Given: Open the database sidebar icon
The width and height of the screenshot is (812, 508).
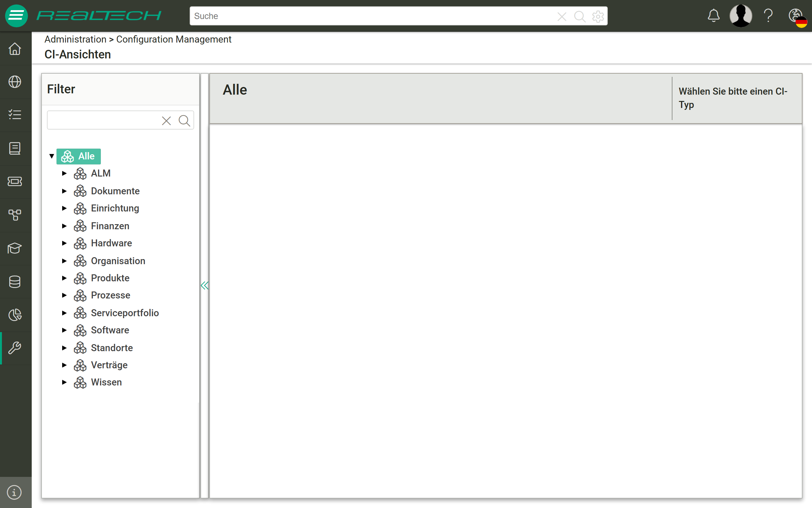Looking at the screenshot, I should (x=15, y=282).
